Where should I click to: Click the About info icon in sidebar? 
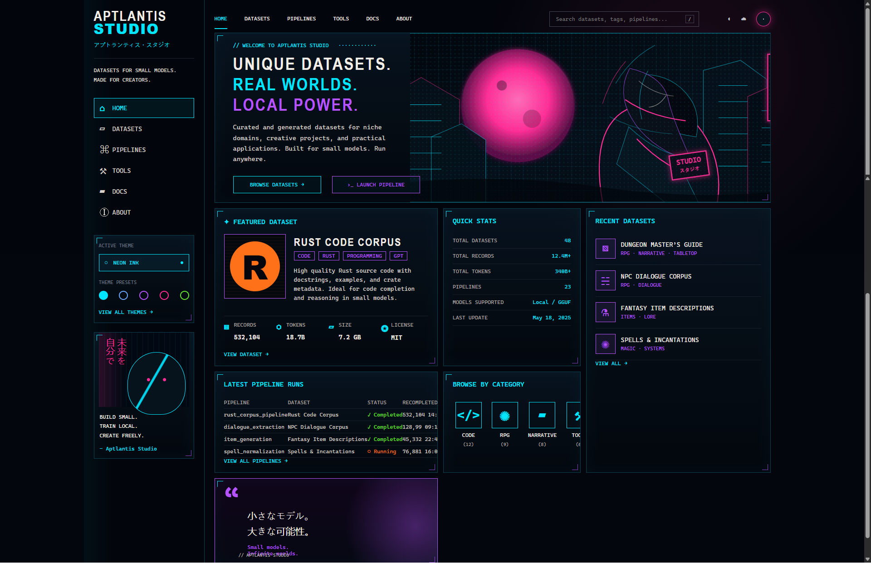(104, 212)
